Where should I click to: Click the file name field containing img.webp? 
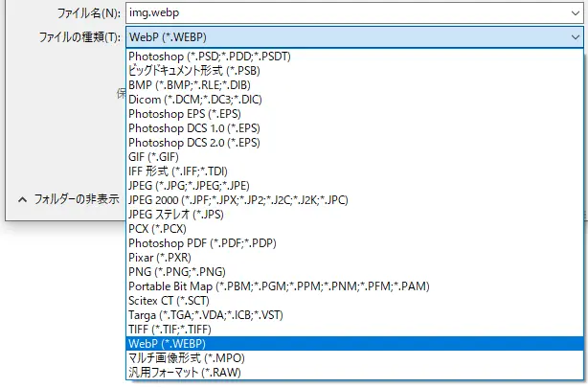pyautogui.click(x=354, y=13)
